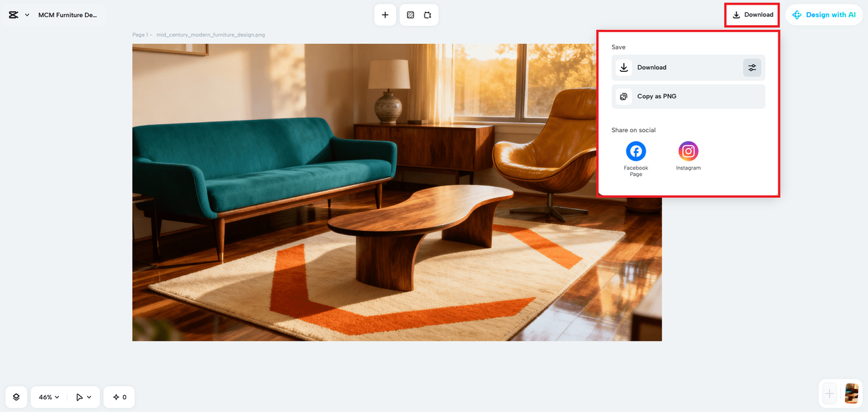Choose Copy as PNG
The width and height of the screenshot is (868, 412).
point(688,96)
